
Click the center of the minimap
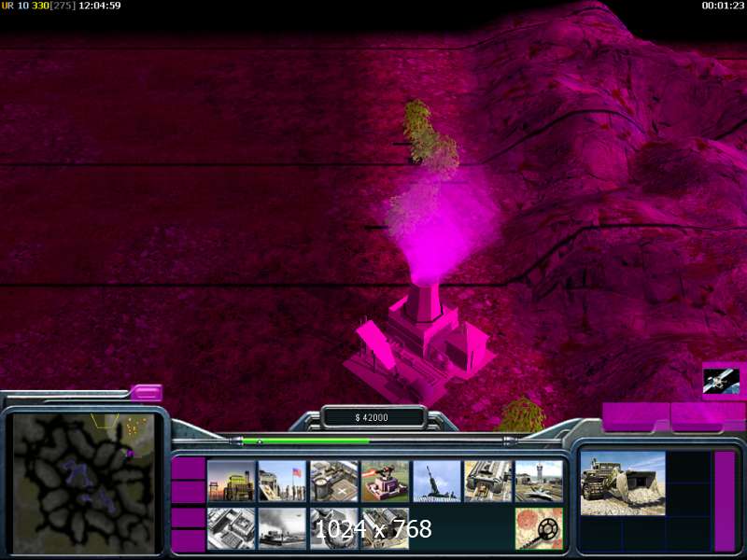pyautogui.click(x=84, y=483)
